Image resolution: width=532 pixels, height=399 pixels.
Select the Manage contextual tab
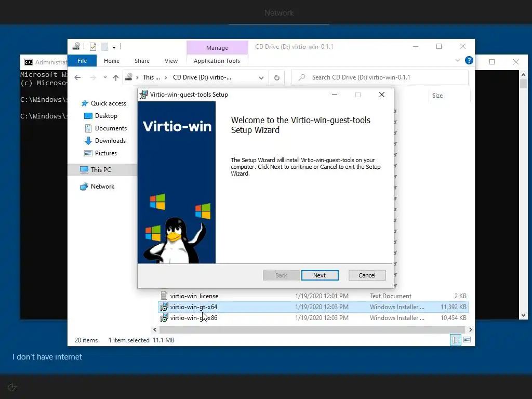click(x=217, y=47)
